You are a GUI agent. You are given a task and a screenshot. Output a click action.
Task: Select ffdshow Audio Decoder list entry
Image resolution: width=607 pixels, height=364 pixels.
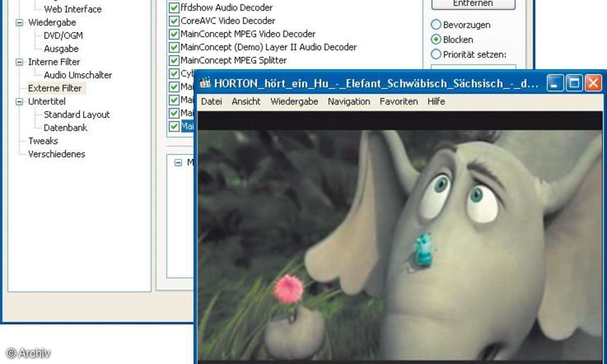(227, 8)
